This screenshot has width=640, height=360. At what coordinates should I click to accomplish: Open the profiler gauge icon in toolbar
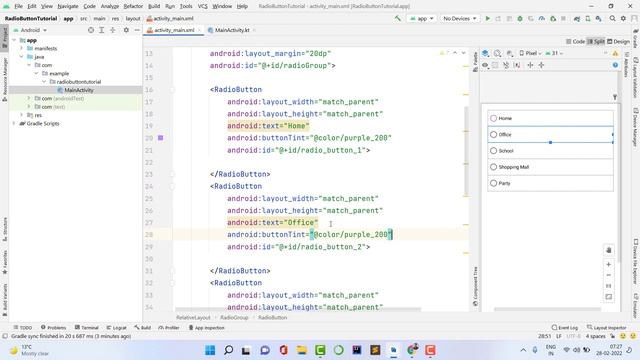(x=542, y=18)
